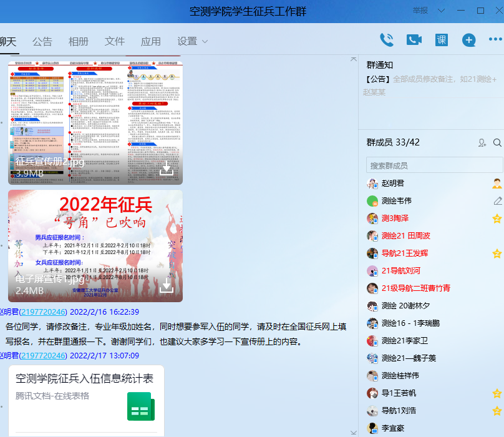This screenshot has width=504, height=437.
Task: Toggle the star next to 测3陶泽
Action: pos(497,219)
